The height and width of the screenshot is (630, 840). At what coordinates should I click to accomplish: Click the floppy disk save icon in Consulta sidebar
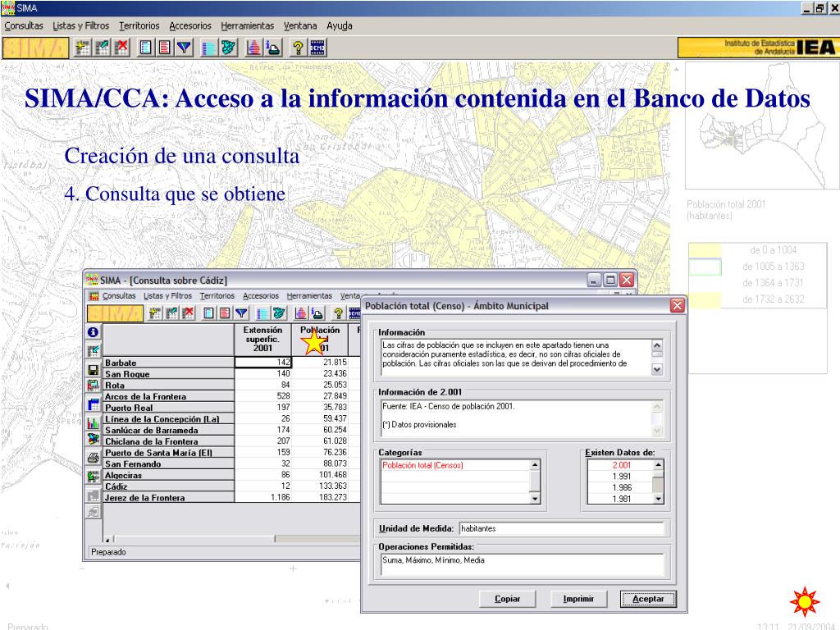[x=94, y=370]
